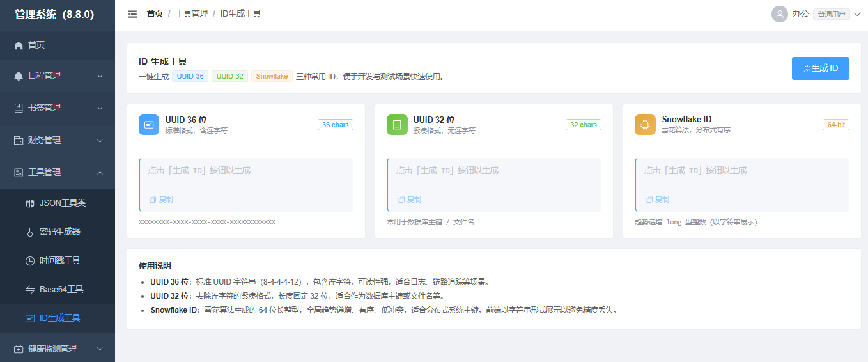The image size is (868, 362).
Task: Click the orange Snowflake tag
Action: (x=272, y=76)
